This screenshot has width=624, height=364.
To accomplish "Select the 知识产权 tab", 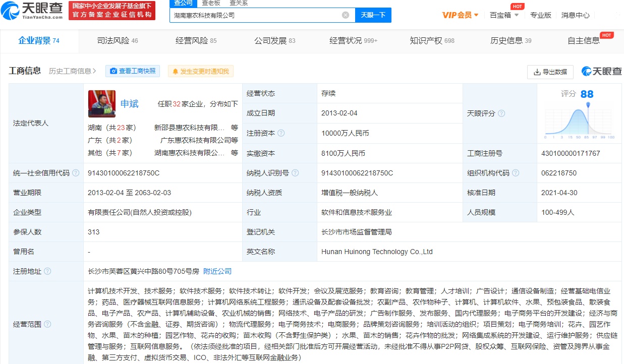I will (432, 41).
